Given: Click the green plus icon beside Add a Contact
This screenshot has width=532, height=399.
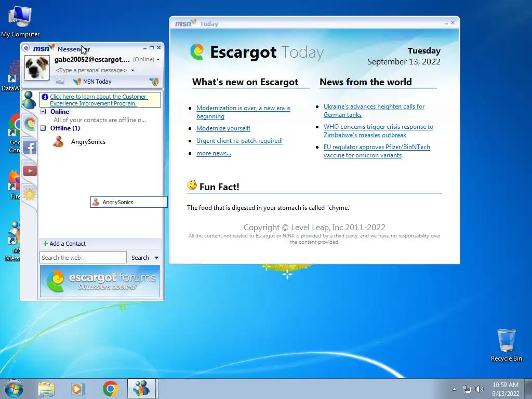Looking at the screenshot, I should [x=45, y=244].
